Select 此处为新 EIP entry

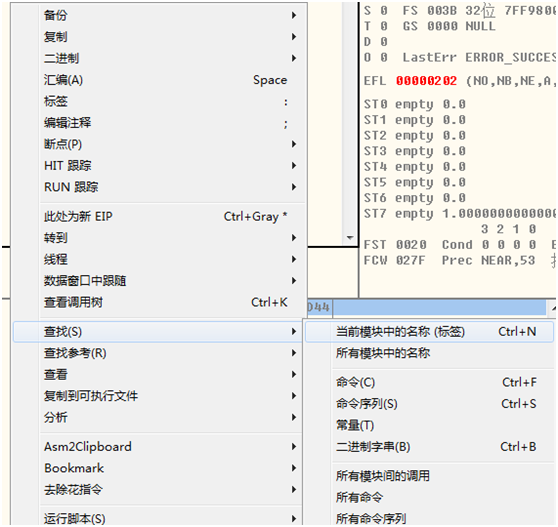(158, 216)
